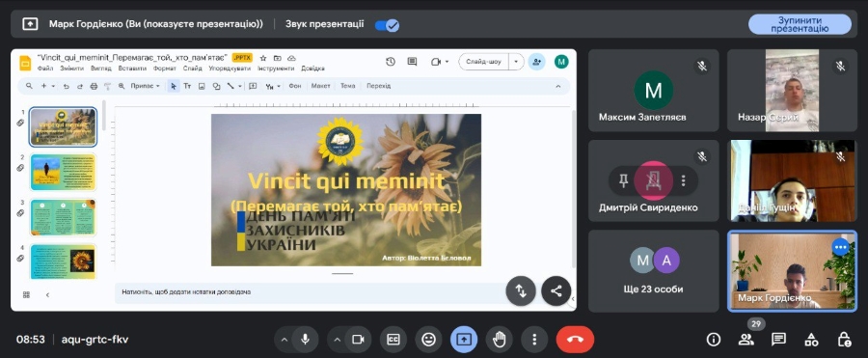Expand microphone audio settings arrow
The image size is (868, 358).
(284, 340)
